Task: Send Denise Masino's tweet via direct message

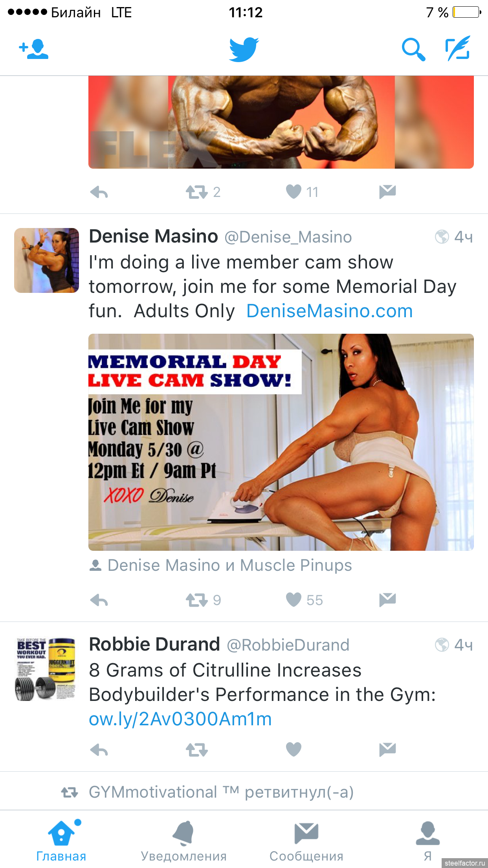Action: (x=387, y=600)
